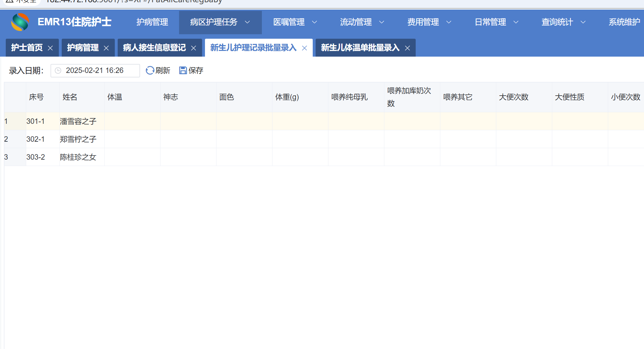This screenshot has height=349, width=644.
Task: Open the 护病管理 menu item
Action: click(152, 22)
